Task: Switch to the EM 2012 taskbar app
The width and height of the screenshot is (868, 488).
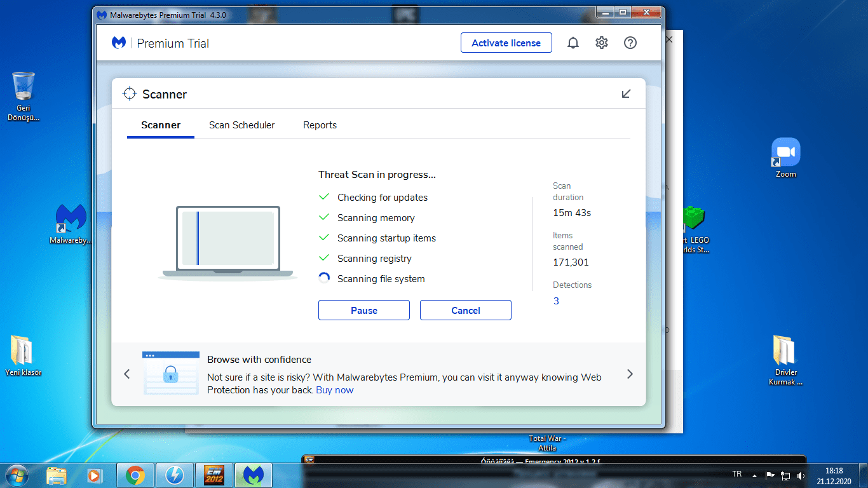Action: coord(214,475)
